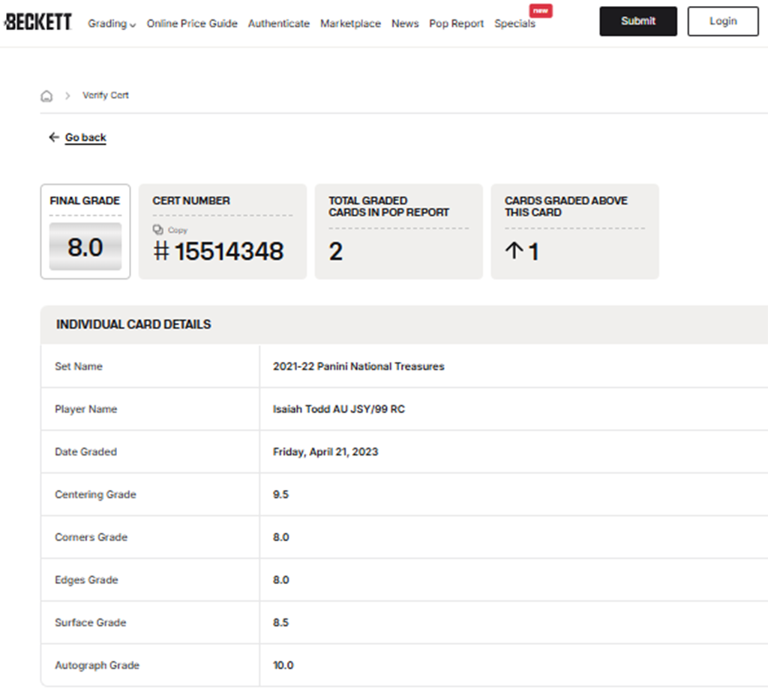Click the new badge above Specials

click(540, 10)
